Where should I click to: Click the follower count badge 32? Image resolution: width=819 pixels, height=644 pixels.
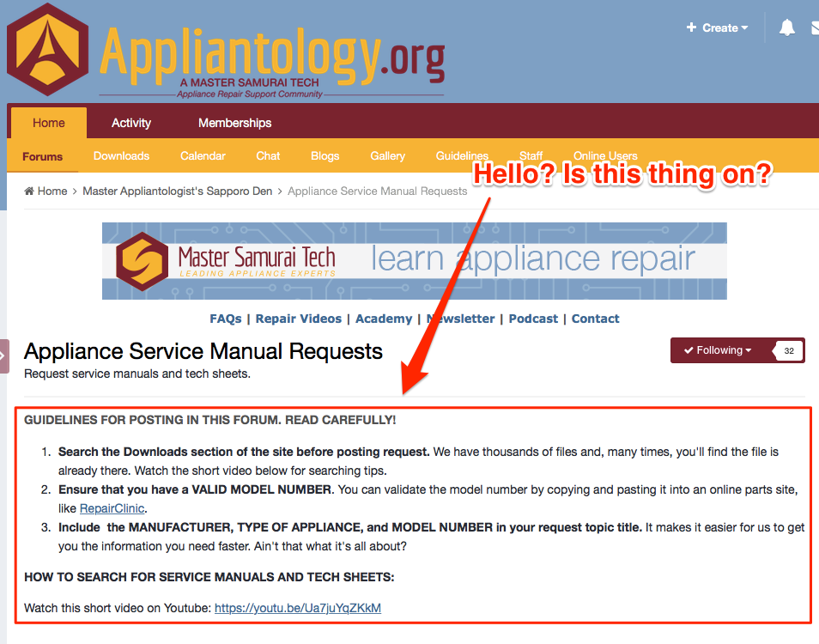pyautogui.click(x=789, y=350)
